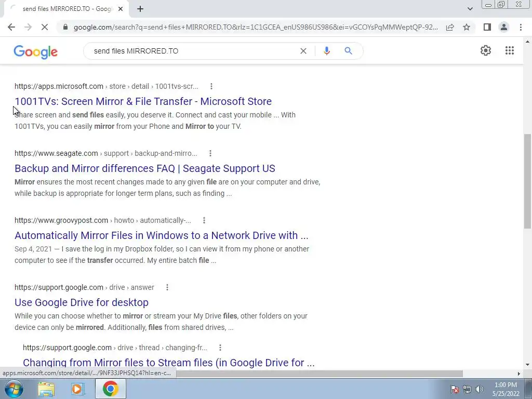Open the Chrome profile avatar
The image size is (532, 399).
pyautogui.click(x=504, y=27)
